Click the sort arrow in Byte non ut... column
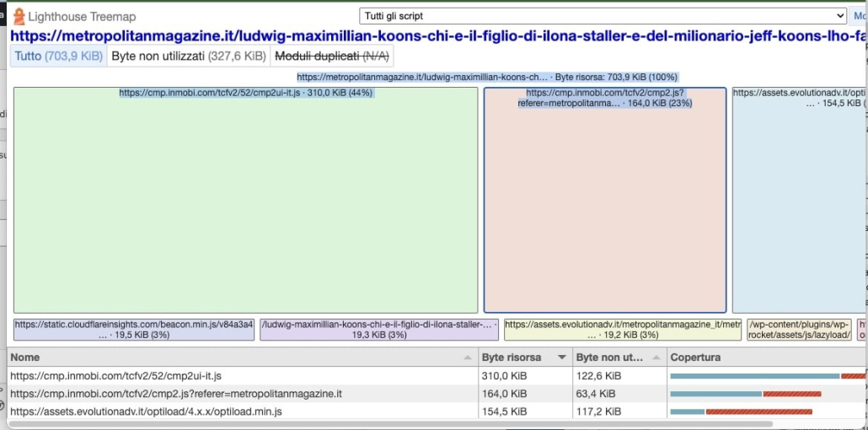 click(x=656, y=357)
